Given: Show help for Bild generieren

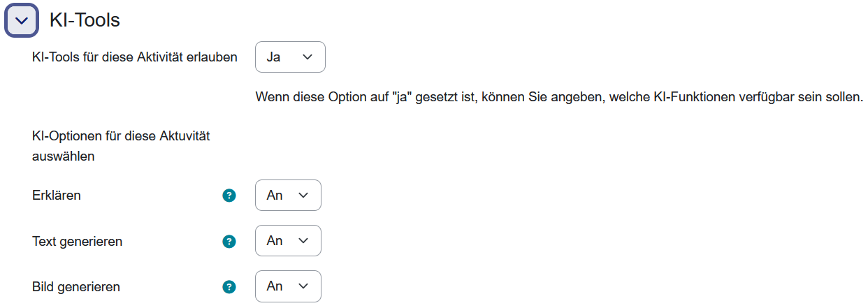Looking at the screenshot, I should pyautogui.click(x=229, y=287).
